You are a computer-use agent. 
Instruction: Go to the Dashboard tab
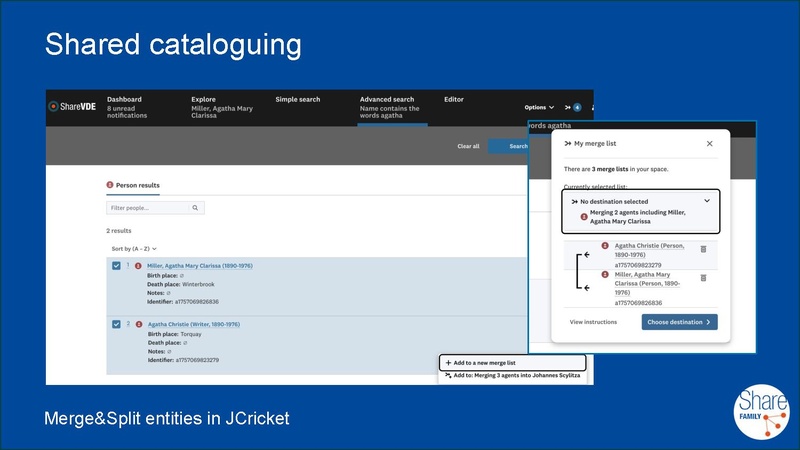(x=125, y=100)
